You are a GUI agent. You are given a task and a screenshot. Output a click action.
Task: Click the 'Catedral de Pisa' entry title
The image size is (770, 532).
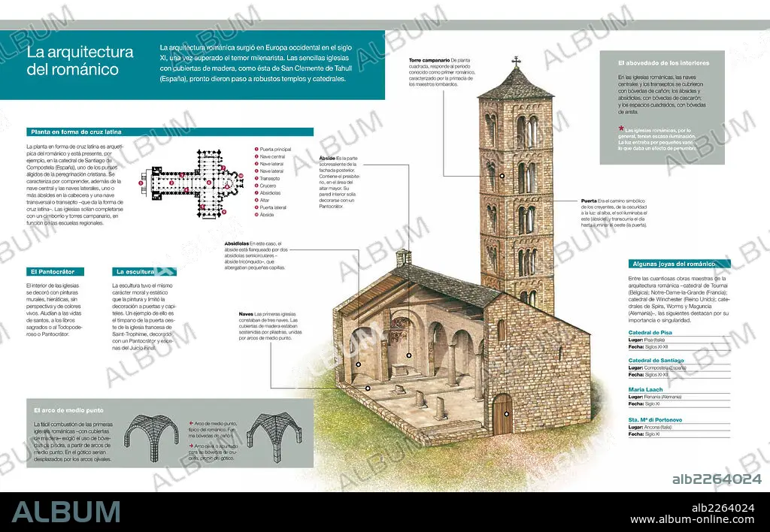pyautogui.click(x=651, y=333)
